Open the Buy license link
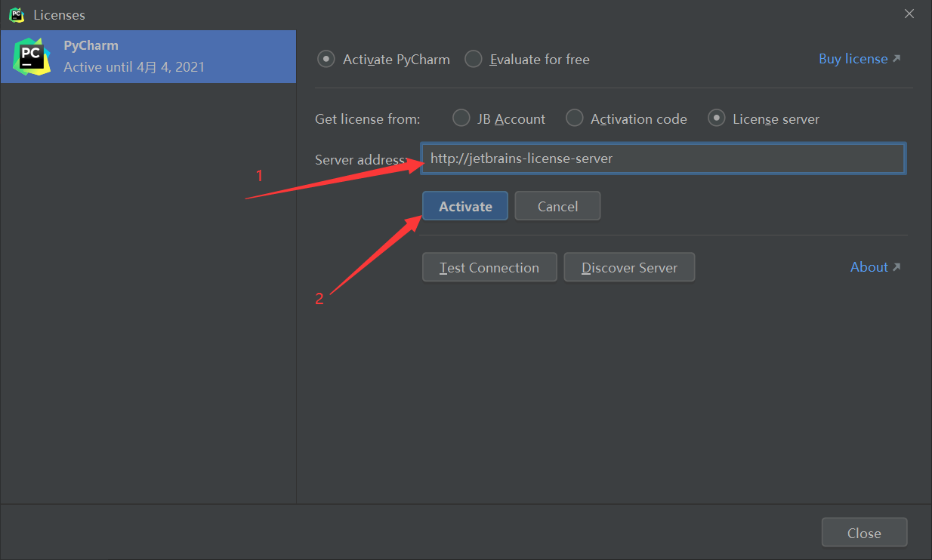The width and height of the screenshot is (932, 560). tap(859, 59)
